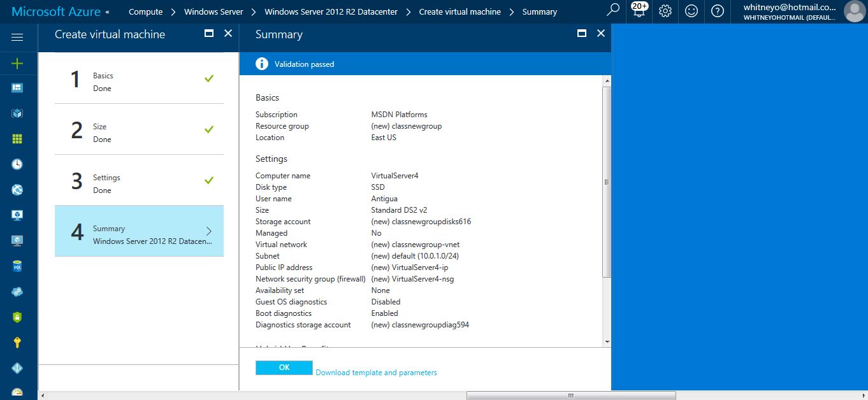Screen dimensions: 868x400
Task: Open the Security Center shield icon
Action: 17,317
